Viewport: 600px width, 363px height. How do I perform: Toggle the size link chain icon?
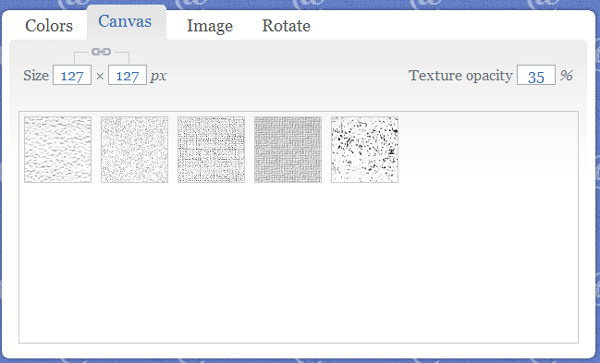point(101,52)
